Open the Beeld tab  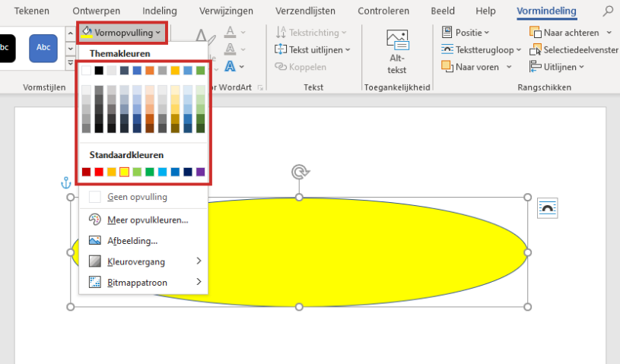pyautogui.click(x=443, y=11)
